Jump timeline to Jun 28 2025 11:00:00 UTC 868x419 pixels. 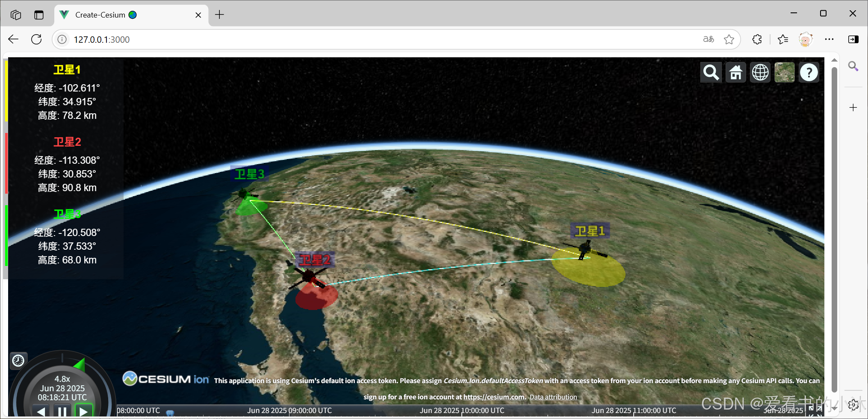(634, 410)
